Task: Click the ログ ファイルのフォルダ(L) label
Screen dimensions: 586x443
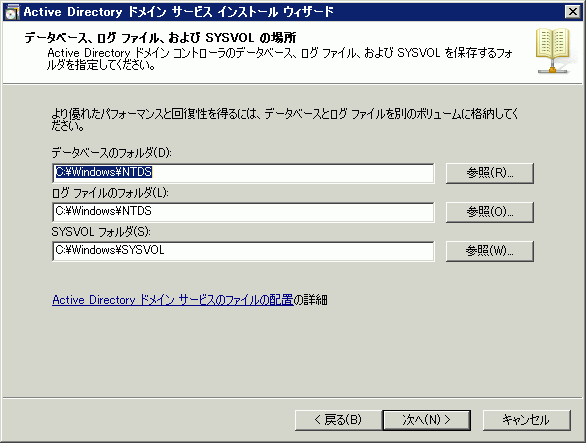Action: (110, 193)
